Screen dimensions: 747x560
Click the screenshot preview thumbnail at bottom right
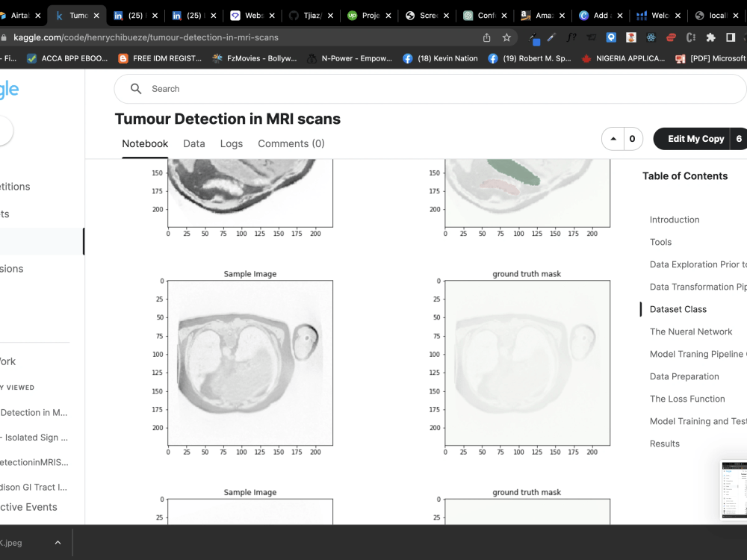tap(734, 490)
